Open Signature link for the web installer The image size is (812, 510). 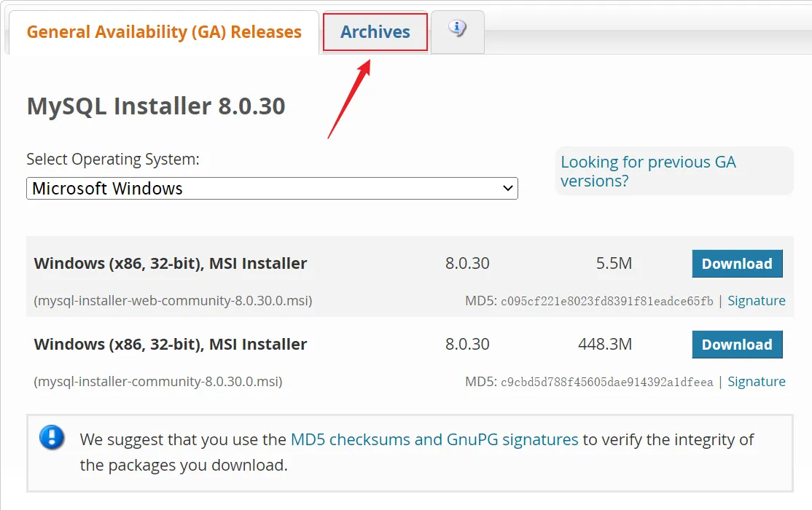coord(757,300)
